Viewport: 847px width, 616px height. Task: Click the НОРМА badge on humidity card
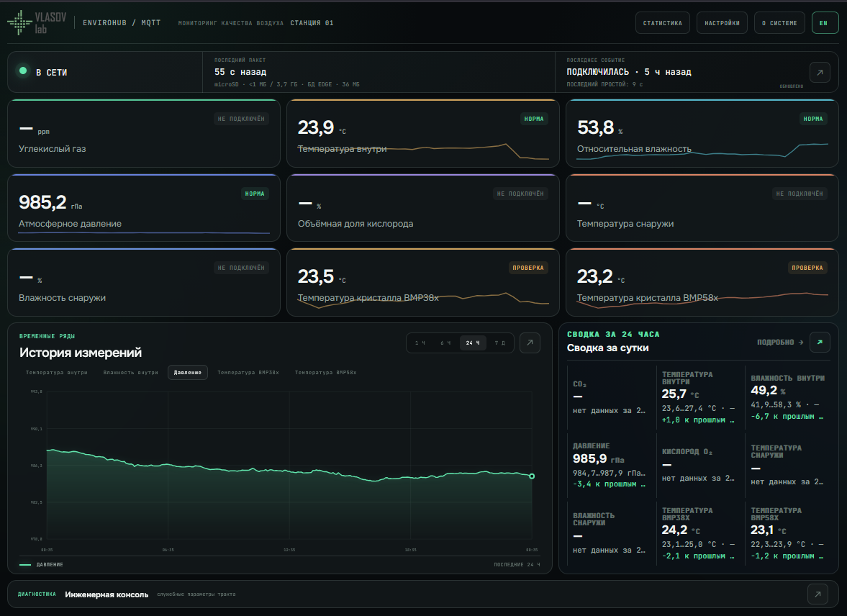pyautogui.click(x=813, y=119)
